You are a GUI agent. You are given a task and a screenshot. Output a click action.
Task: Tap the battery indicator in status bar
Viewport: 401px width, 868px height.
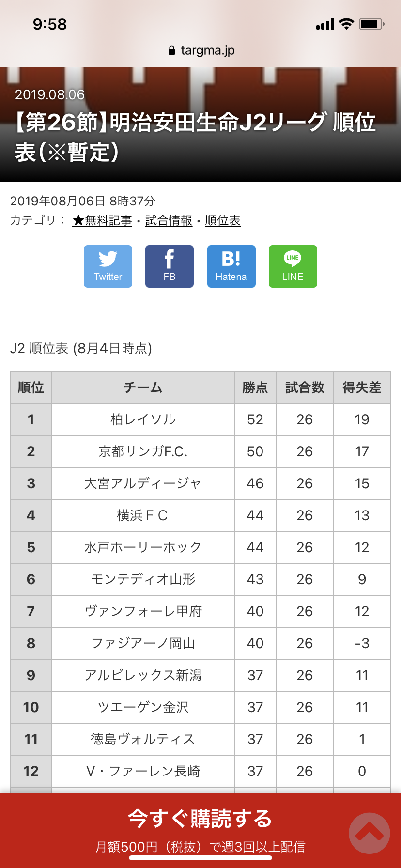click(x=371, y=24)
